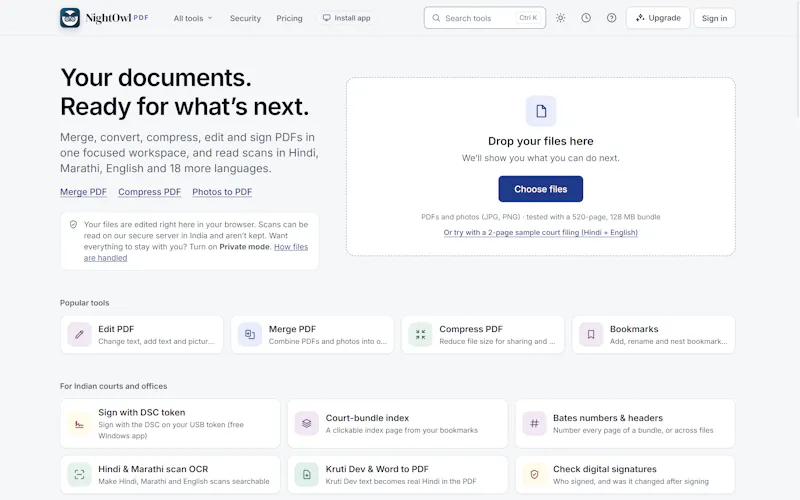This screenshot has height=500, width=800.
Task: Click the Edit PDF pencil icon
Action: 80,335
